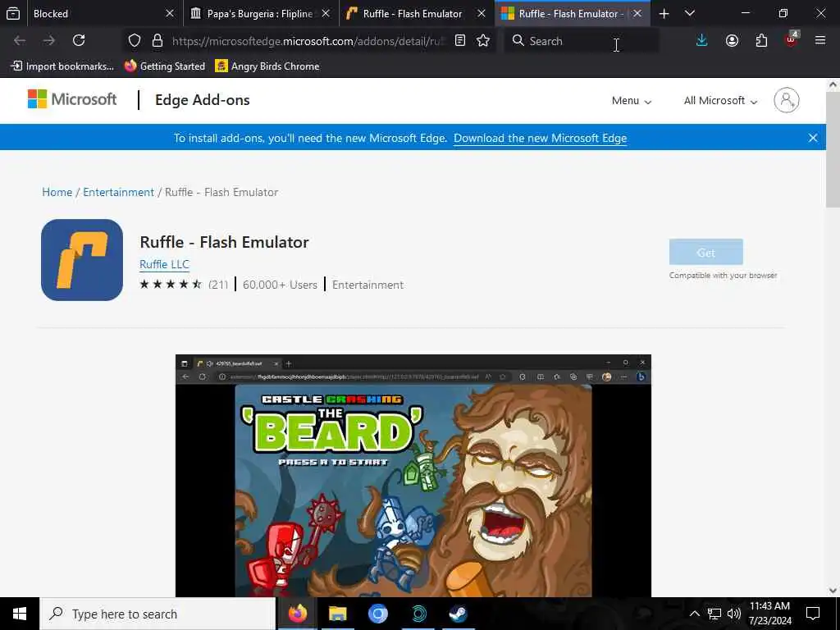List all tabs dropdown arrow
The image size is (840, 630).
point(690,13)
